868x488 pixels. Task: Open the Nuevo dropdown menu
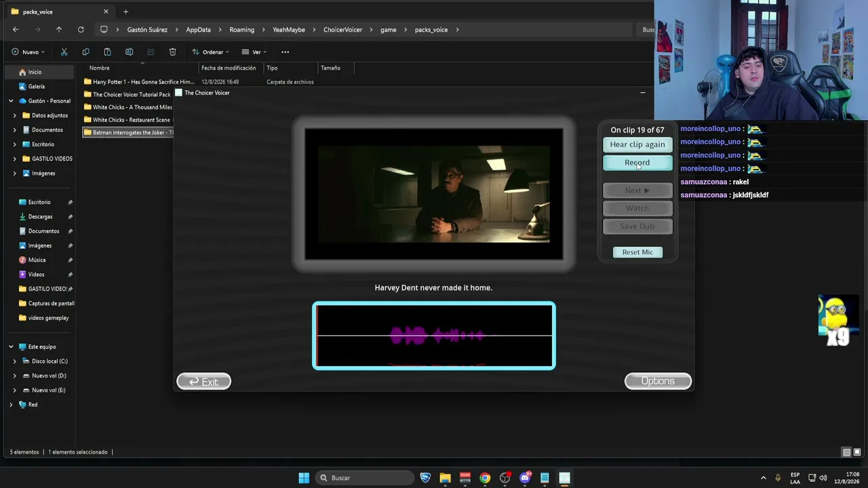(x=28, y=52)
